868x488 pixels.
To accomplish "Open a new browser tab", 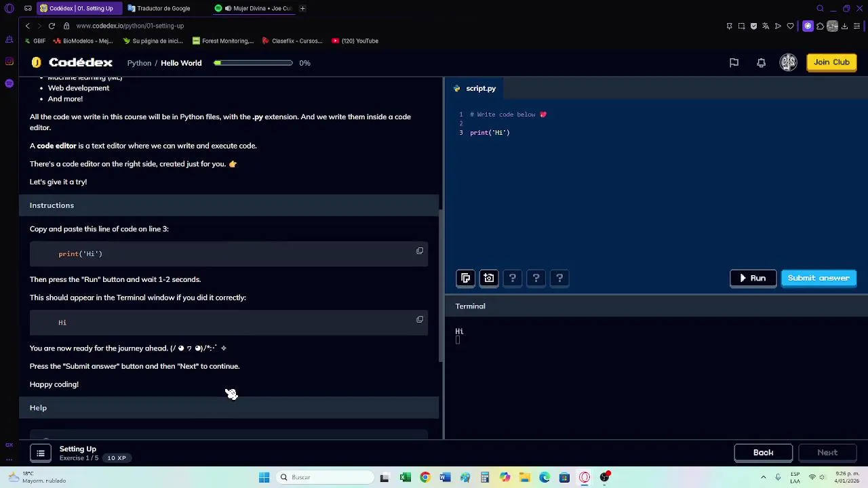I will 302,8.
